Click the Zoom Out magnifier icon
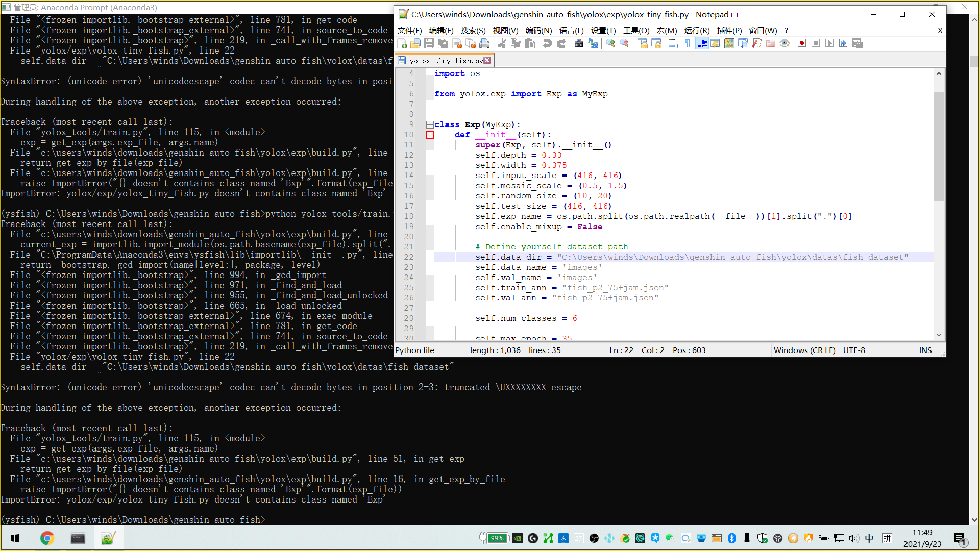 coord(624,44)
